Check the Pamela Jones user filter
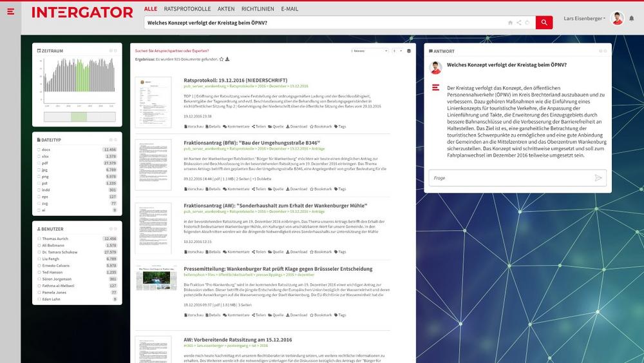Screen dimensions: 644x363 pyautogui.click(x=39, y=292)
